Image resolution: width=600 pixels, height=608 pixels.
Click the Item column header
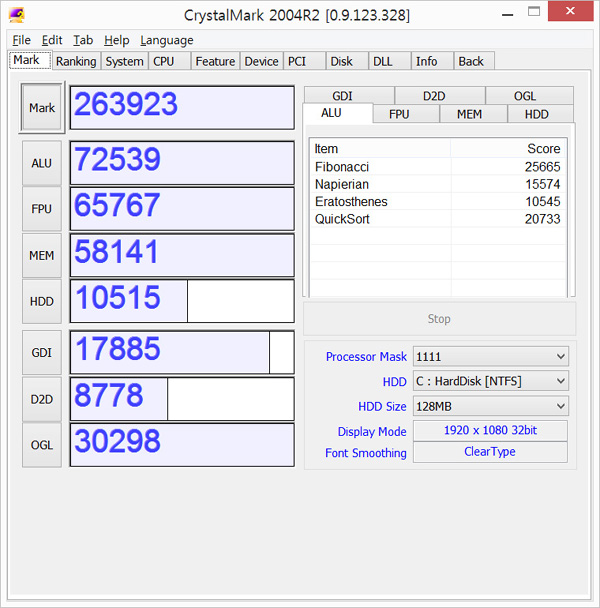380,149
